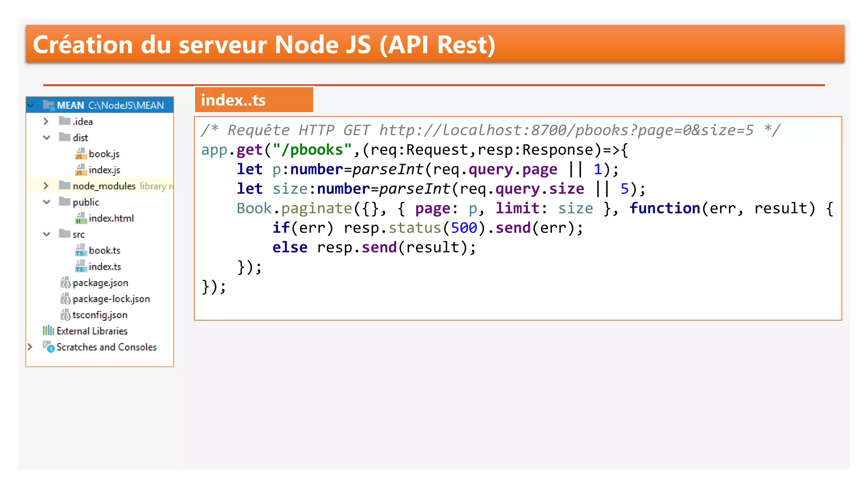Open index.ts in the src folder
This screenshot has width=868, height=488.
(x=105, y=266)
